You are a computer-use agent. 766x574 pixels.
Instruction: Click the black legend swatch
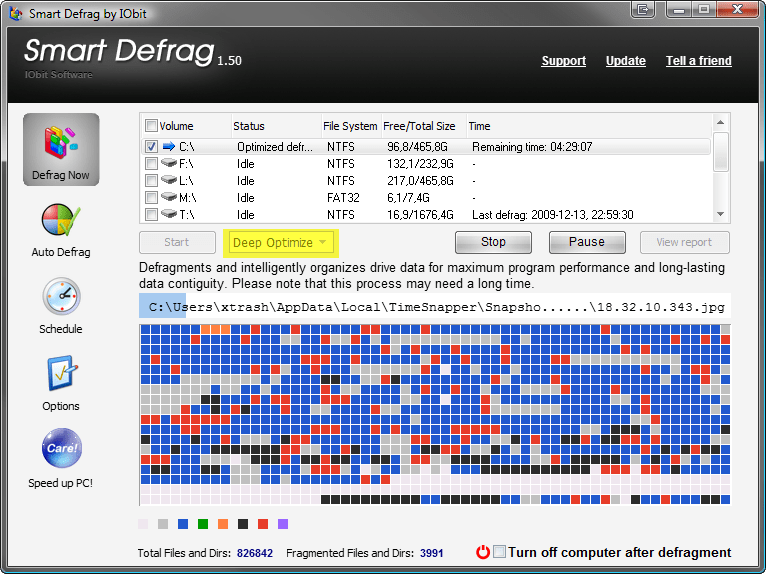click(x=243, y=524)
